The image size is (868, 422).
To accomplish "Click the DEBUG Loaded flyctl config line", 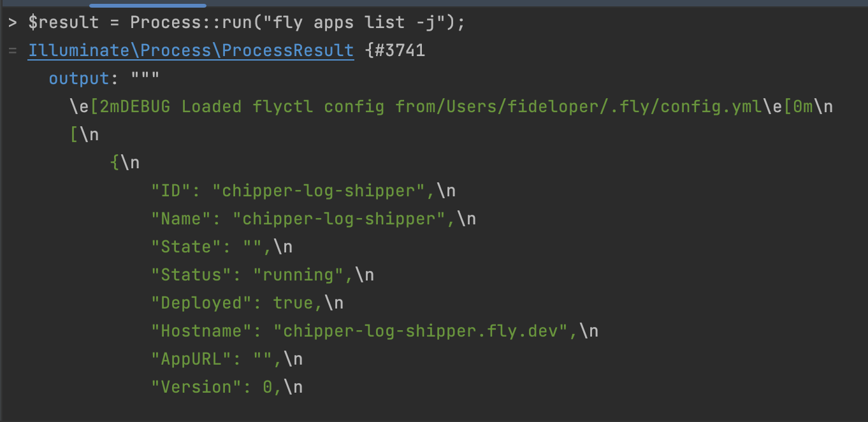I will coord(242,106).
